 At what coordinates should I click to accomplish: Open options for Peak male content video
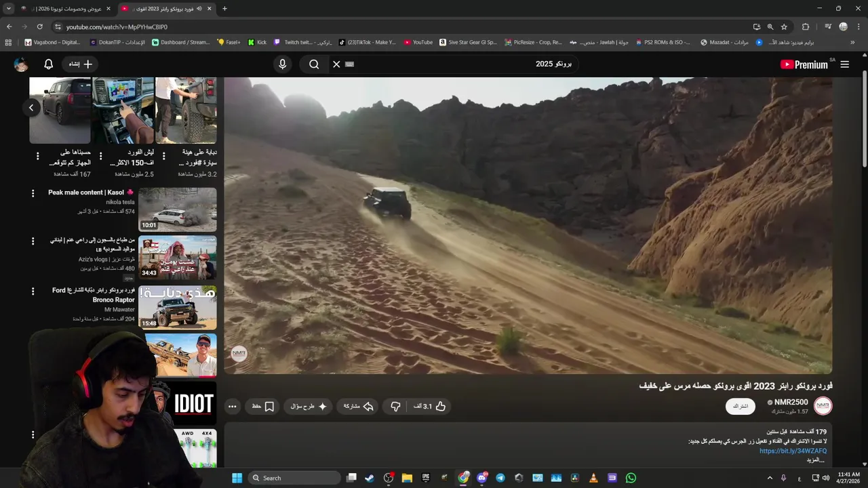33,194
